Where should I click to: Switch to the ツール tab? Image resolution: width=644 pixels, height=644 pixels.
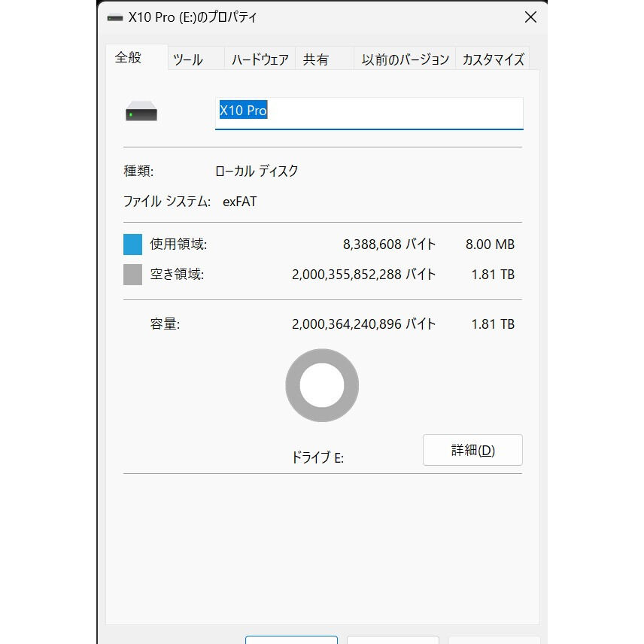(196, 59)
